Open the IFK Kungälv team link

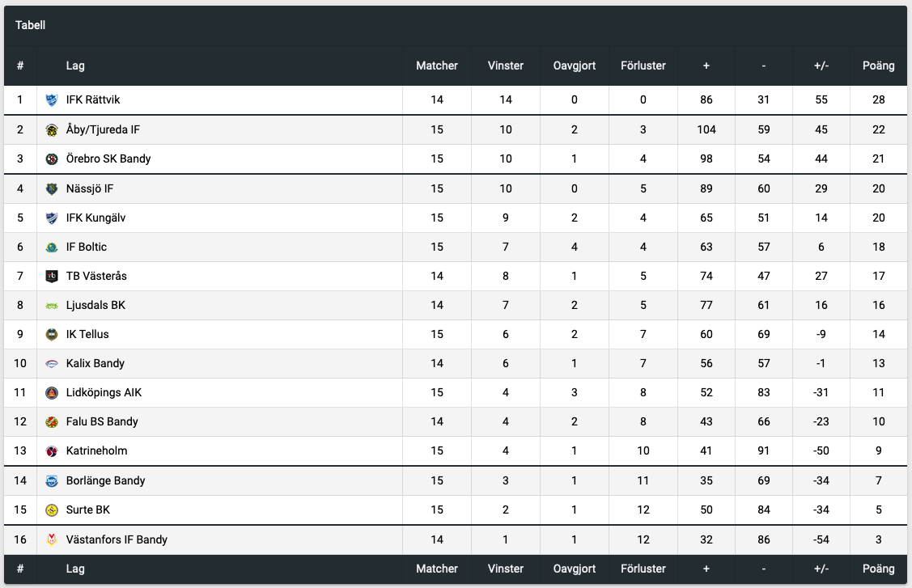tap(96, 218)
